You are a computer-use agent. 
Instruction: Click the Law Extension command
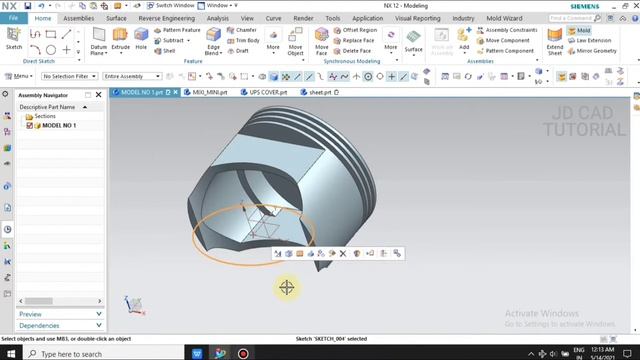589,40
